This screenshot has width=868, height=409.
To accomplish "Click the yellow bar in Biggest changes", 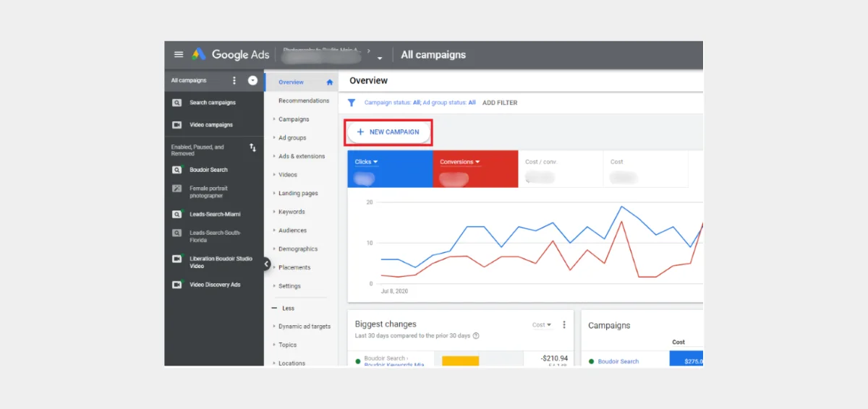I will [461, 361].
